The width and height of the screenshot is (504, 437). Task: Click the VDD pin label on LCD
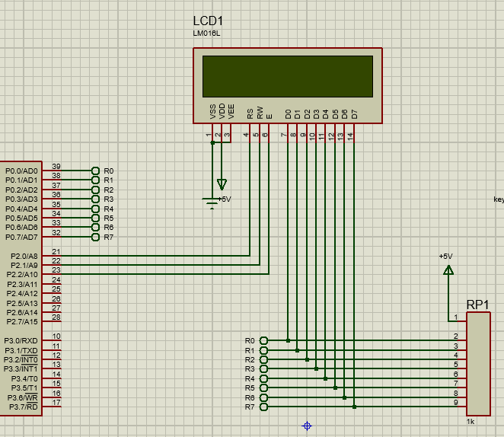[222, 111]
